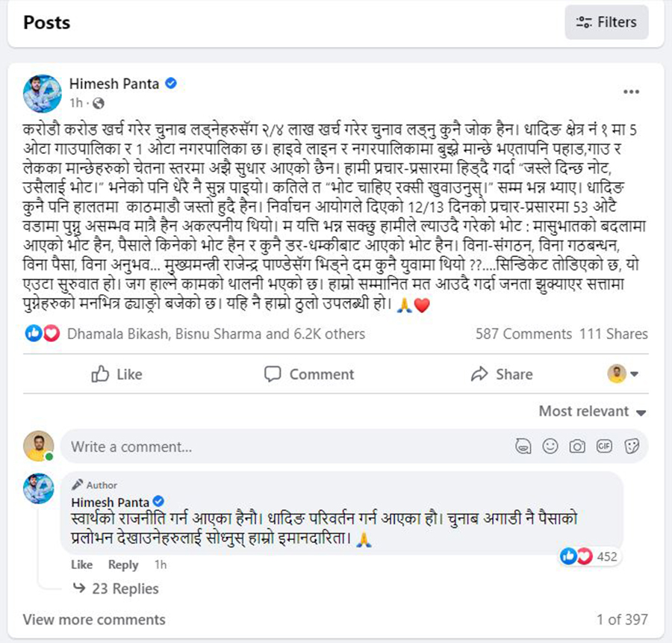Click the verified badge beside Himesh Panta
This screenshot has height=643, width=672.
(171, 83)
